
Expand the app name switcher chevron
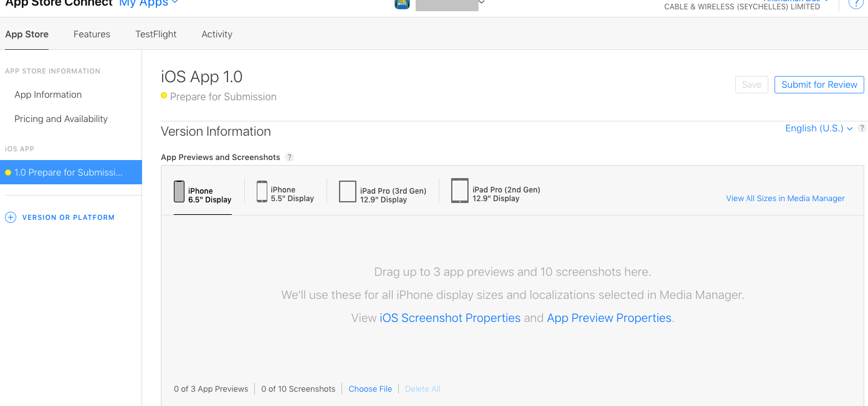click(x=481, y=2)
